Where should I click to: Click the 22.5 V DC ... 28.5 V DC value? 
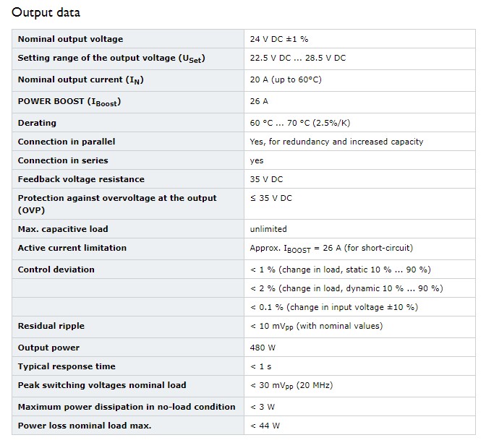pos(298,58)
